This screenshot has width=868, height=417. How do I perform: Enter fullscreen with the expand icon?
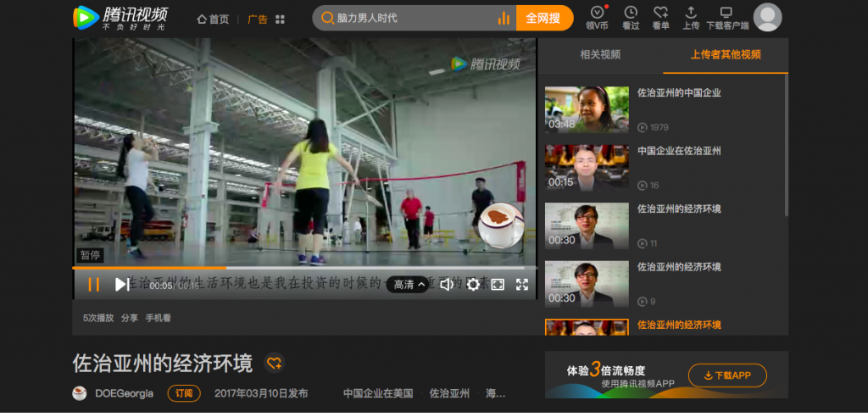pos(522,285)
